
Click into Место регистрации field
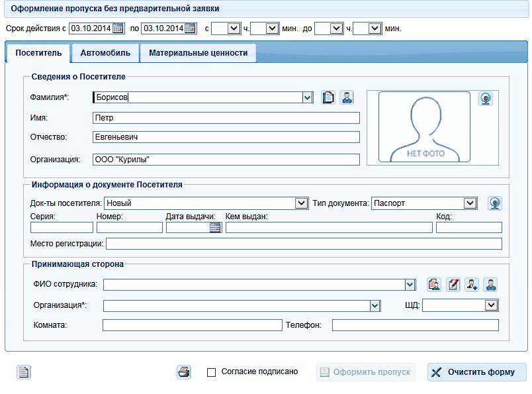coord(304,244)
